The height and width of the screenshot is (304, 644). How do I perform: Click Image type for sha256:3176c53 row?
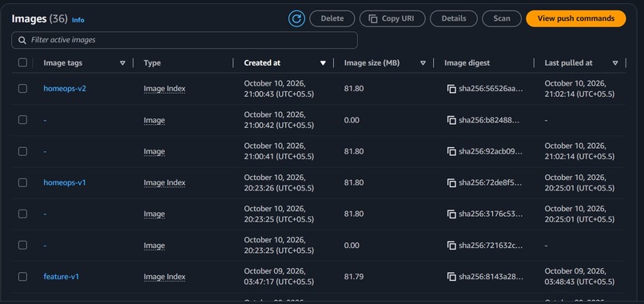pyautogui.click(x=154, y=214)
